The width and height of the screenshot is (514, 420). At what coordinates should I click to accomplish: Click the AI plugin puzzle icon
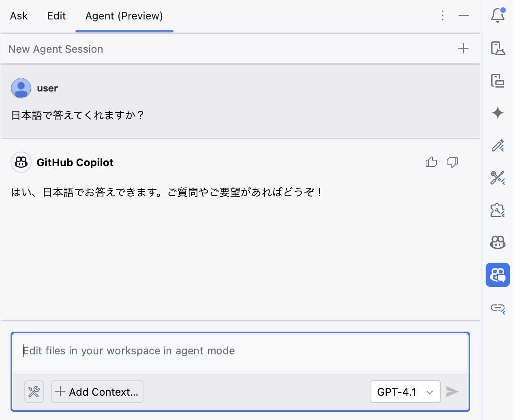pos(498,210)
